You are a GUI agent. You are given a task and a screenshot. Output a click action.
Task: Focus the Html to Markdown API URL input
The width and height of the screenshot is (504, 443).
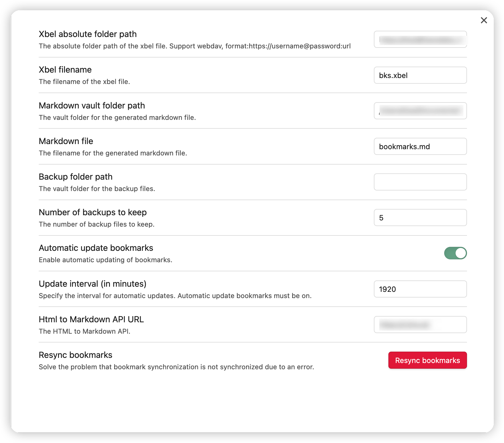(x=420, y=325)
